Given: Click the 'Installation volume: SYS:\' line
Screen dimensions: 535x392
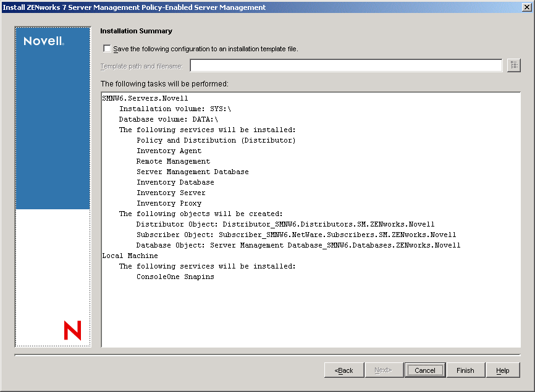Looking at the screenshot, I should point(175,109).
